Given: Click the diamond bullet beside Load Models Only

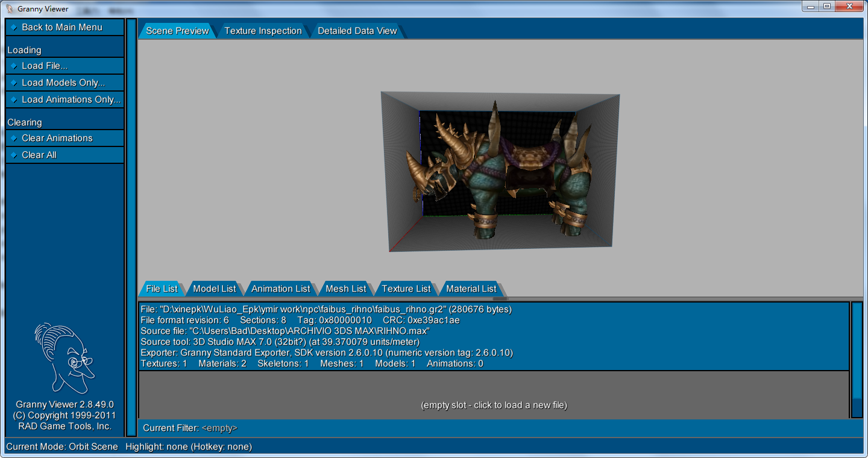Looking at the screenshot, I should pos(14,83).
